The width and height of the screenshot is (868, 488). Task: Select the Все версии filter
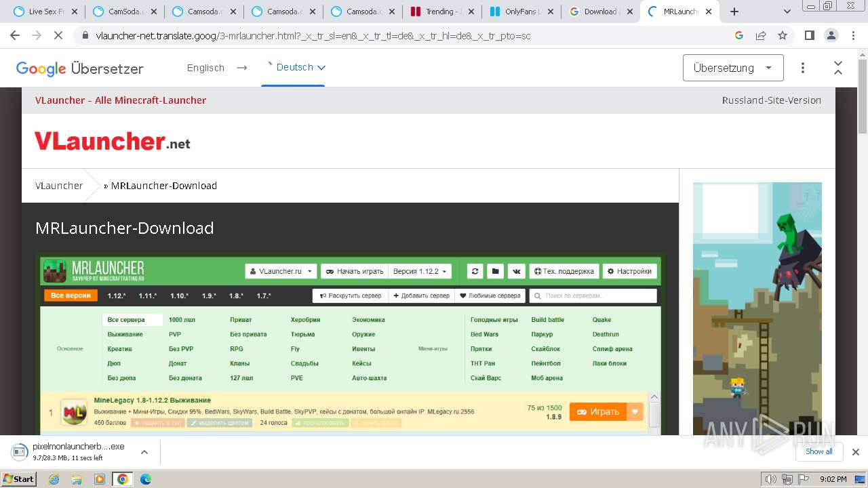71,296
